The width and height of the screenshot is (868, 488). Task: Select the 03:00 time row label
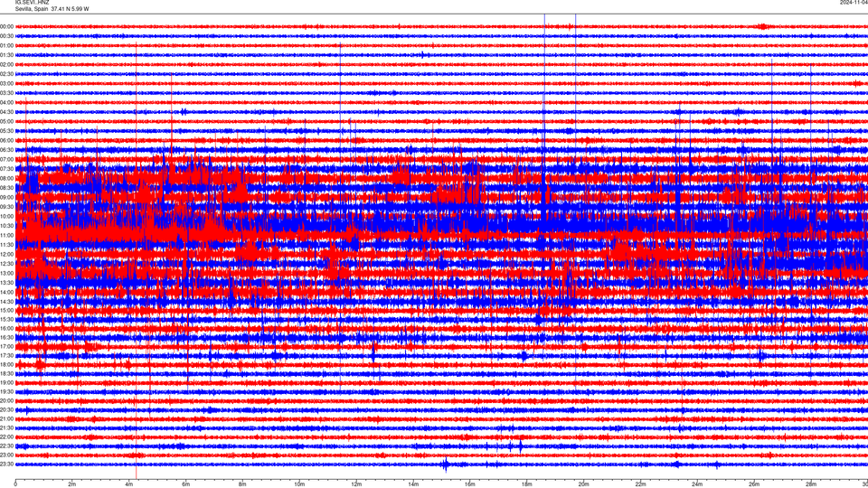pyautogui.click(x=6, y=83)
